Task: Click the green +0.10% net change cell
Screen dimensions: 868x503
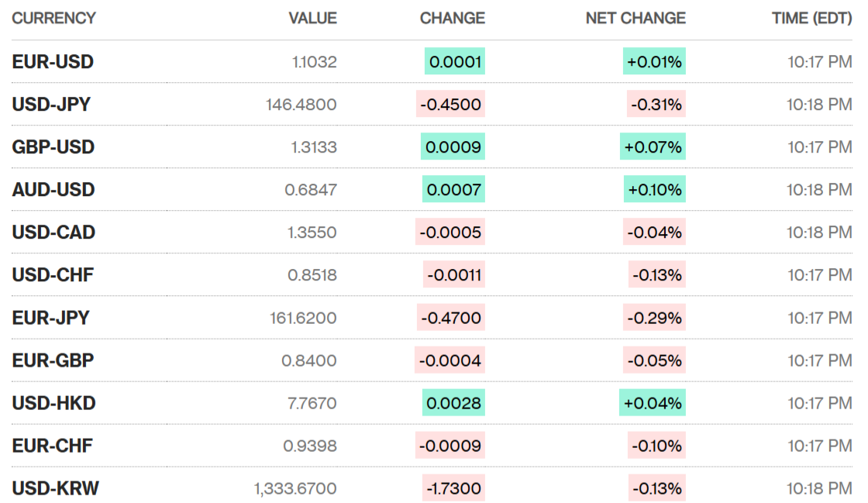Action: click(x=653, y=190)
